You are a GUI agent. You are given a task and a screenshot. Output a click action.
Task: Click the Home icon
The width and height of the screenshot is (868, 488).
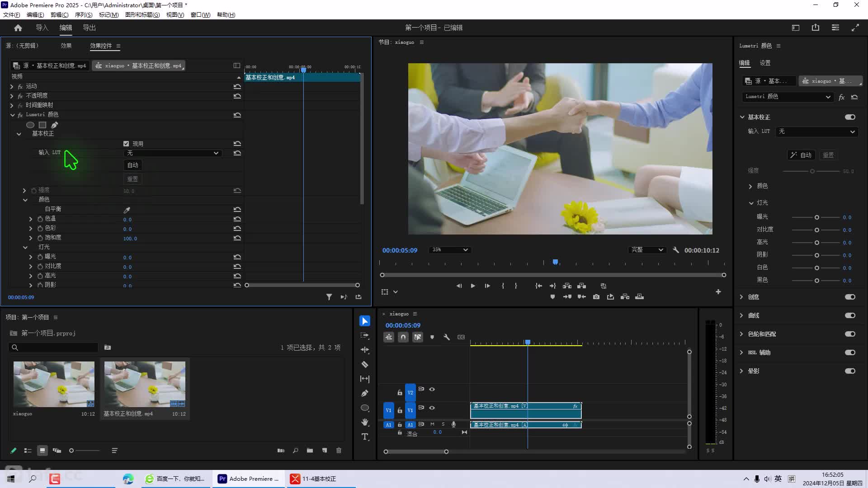(18, 28)
